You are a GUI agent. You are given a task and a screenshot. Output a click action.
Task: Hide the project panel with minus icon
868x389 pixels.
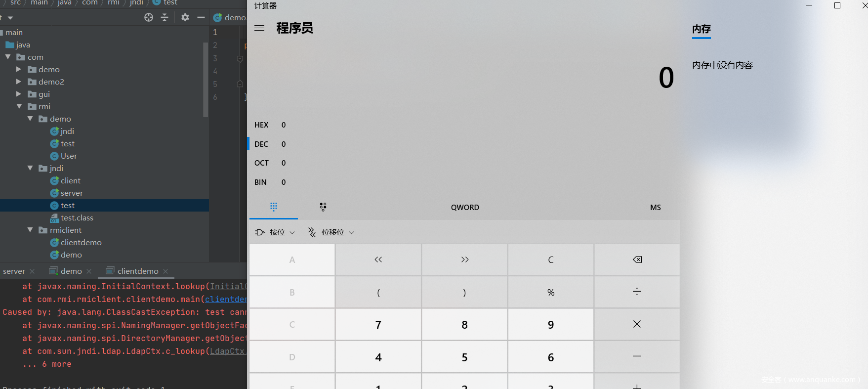click(x=201, y=17)
